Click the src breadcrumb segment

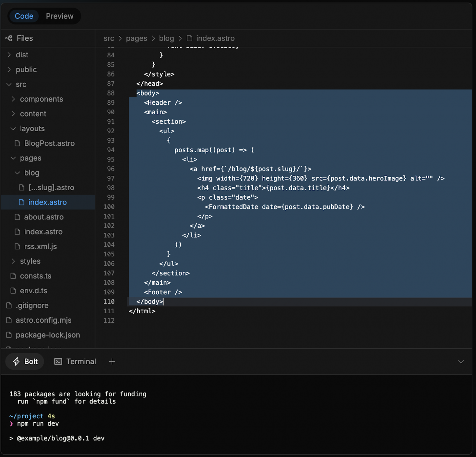coord(109,38)
